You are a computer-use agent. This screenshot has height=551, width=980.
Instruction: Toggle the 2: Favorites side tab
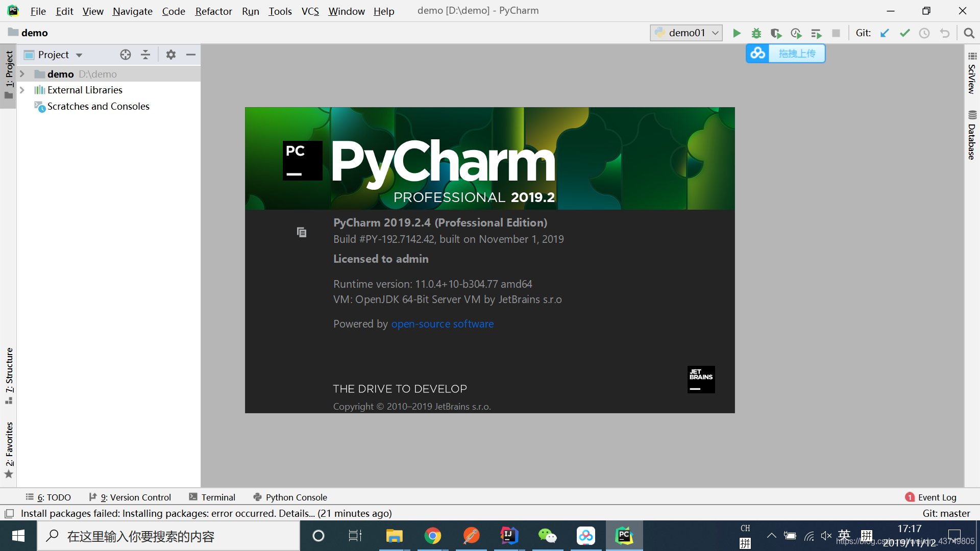pos(9,449)
